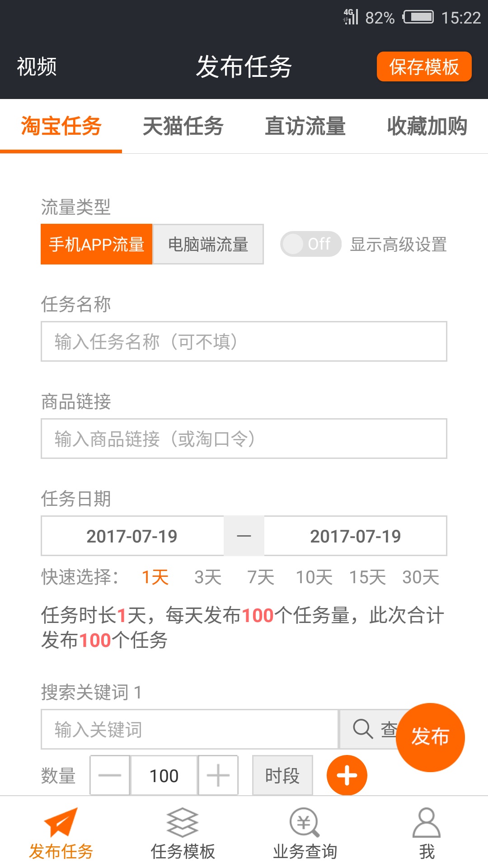This screenshot has width=488, height=868.
Task: Switch to the 收藏加购 tab
Action: click(x=427, y=126)
